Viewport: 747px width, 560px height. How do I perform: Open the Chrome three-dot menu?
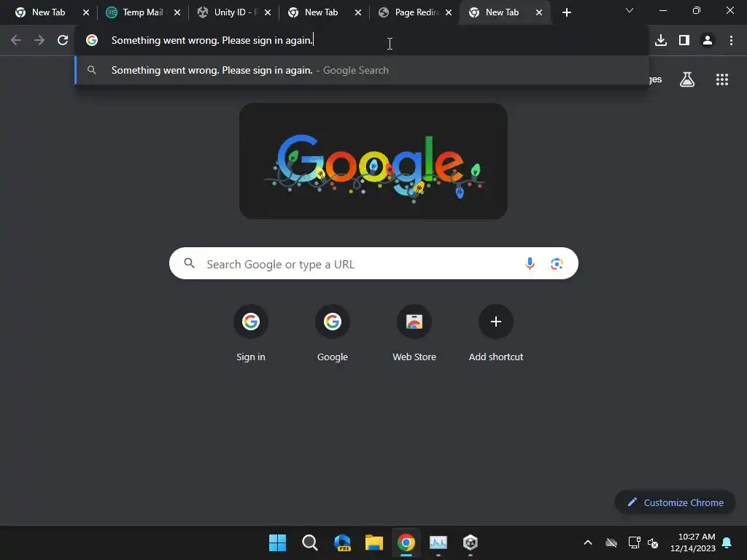[731, 41]
